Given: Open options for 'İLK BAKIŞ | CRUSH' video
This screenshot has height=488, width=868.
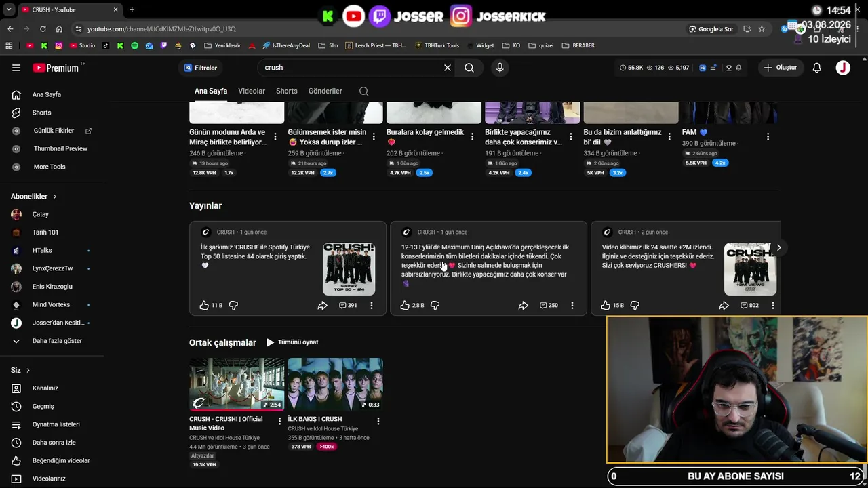Looking at the screenshot, I should tap(378, 421).
